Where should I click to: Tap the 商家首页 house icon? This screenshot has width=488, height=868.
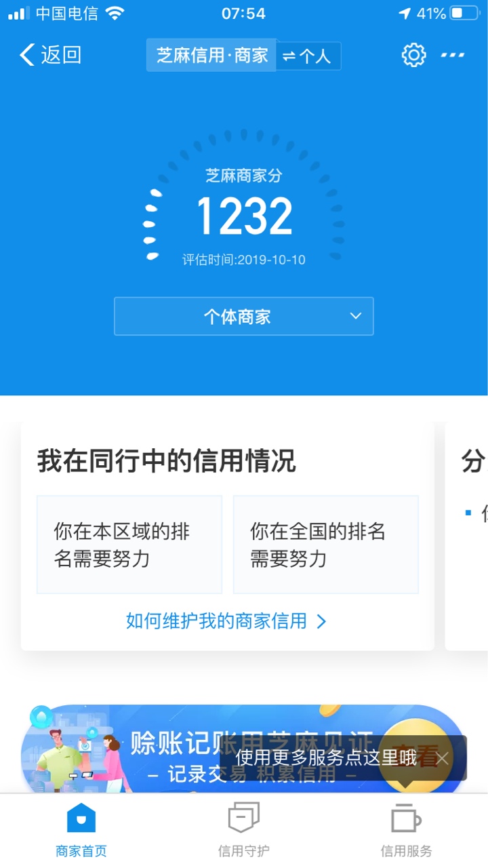coord(81,818)
